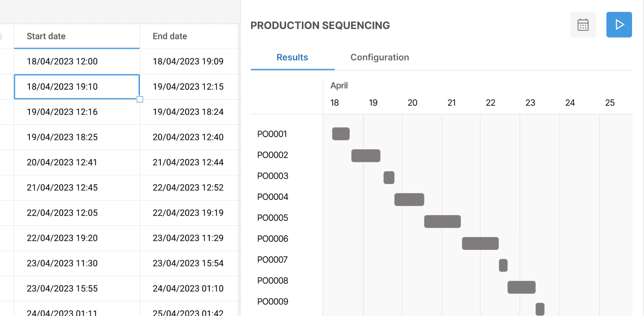Screen dimensions: 644x316
Task: Click the PO0009 Gantt bar
Action: pos(540,309)
